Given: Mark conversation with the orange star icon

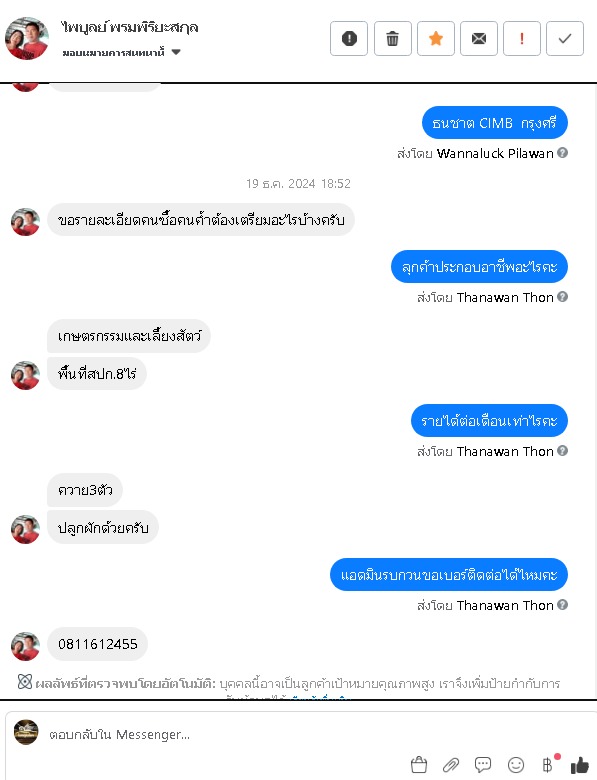Looking at the screenshot, I should (436, 38).
